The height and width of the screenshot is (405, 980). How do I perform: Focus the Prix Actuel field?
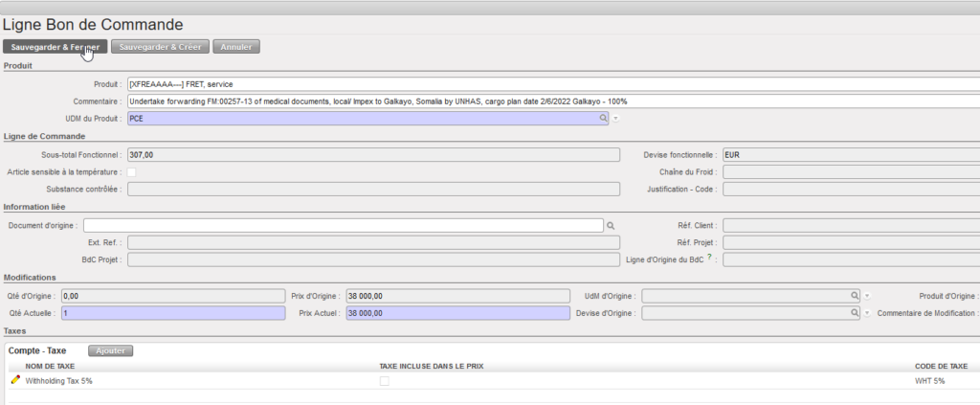pyautogui.click(x=457, y=313)
